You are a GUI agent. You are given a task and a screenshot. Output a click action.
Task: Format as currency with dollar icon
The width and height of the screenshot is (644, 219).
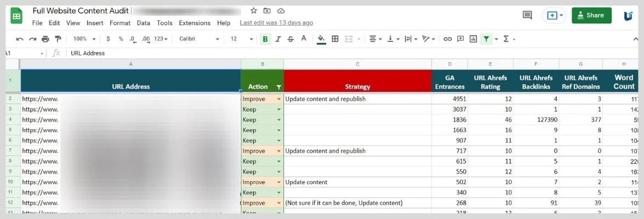(x=109, y=39)
